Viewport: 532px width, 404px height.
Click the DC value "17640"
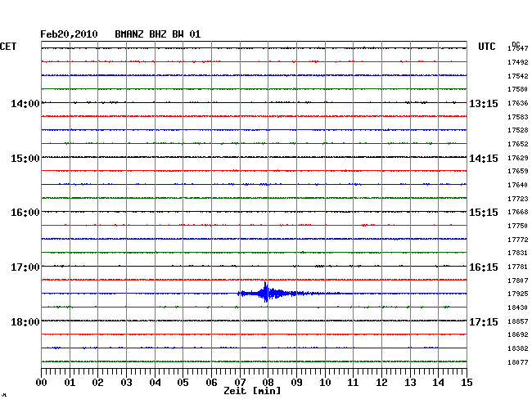pos(518,185)
